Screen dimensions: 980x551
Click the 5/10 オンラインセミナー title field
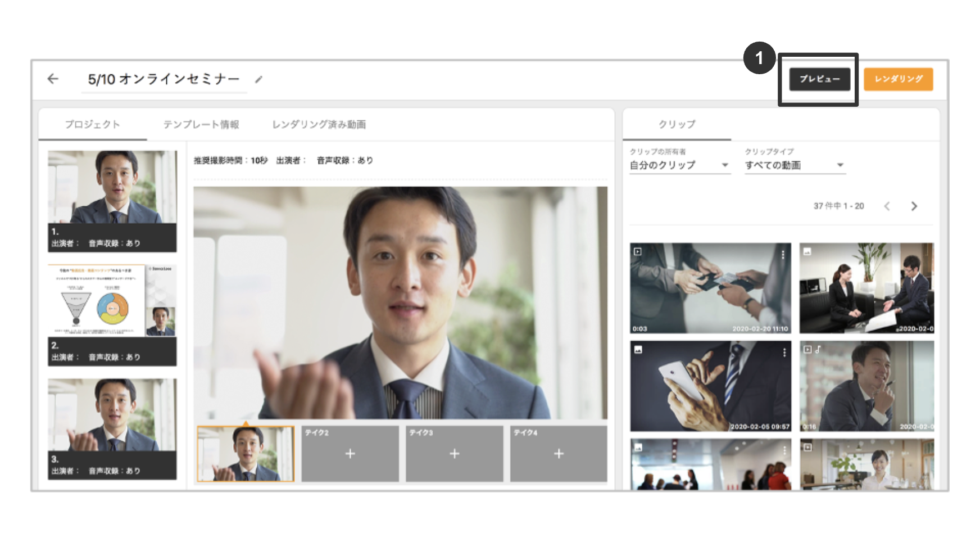tap(164, 79)
